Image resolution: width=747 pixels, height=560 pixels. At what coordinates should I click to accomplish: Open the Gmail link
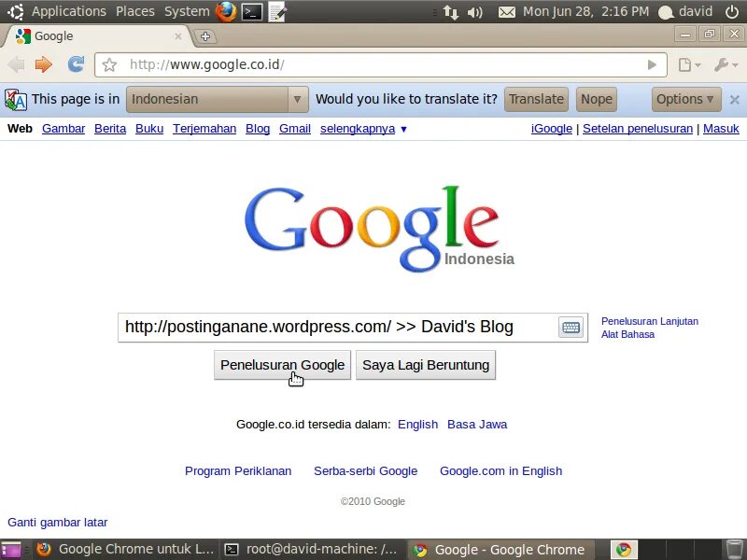pyautogui.click(x=295, y=129)
